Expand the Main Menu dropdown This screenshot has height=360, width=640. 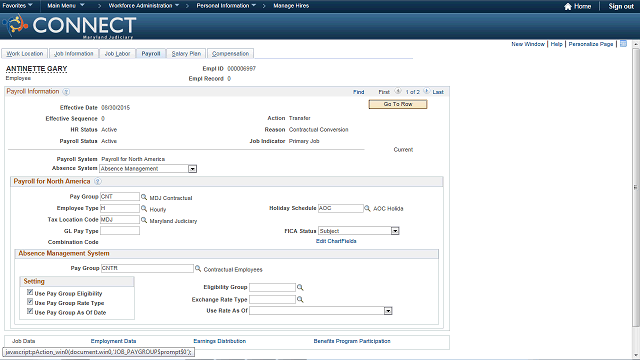(66, 6)
